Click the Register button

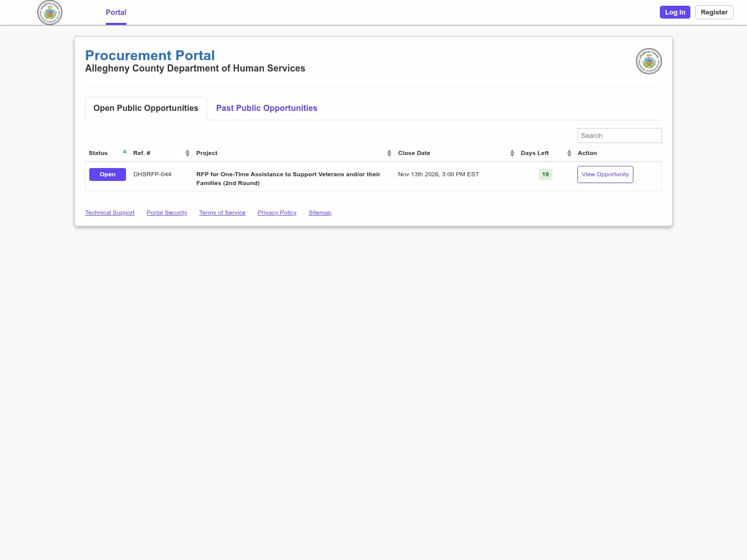pyautogui.click(x=714, y=12)
